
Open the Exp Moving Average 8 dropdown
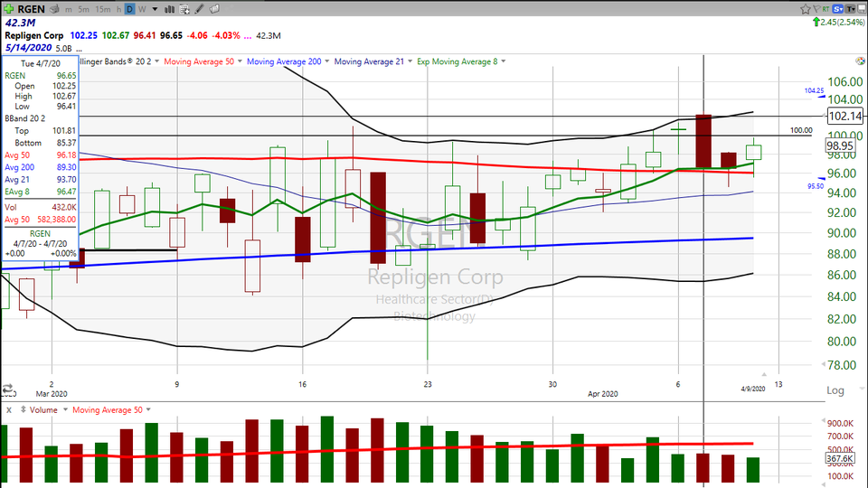click(x=504, y=61)
